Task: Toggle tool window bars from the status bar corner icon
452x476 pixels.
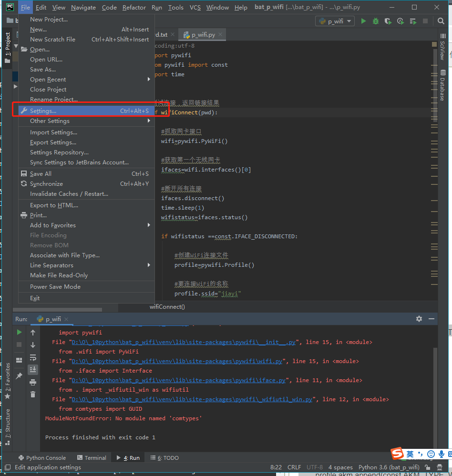Action: point(8,467)
